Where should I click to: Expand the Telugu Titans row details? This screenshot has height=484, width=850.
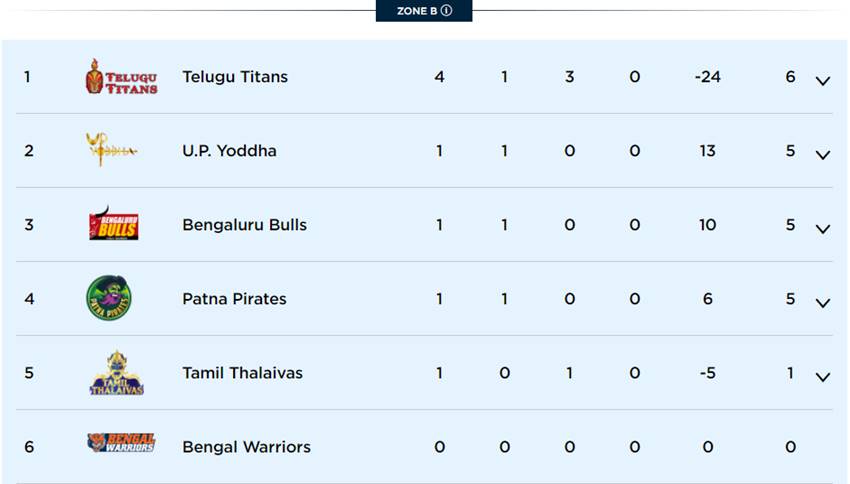pyautogui.click(x=822, y=81)
